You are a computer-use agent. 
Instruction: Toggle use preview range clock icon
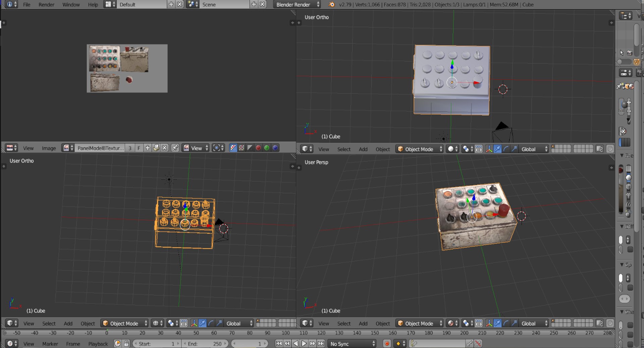[117, 344]
